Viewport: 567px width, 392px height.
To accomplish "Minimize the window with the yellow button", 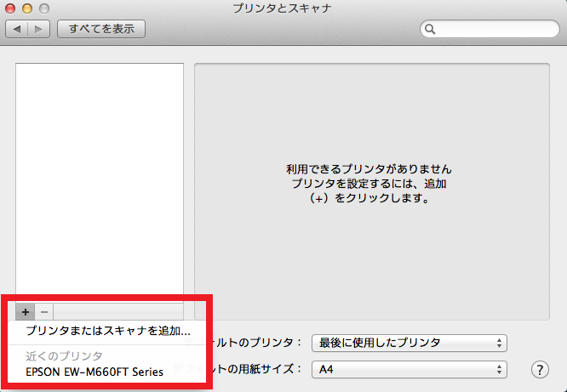I will point(26,9).
